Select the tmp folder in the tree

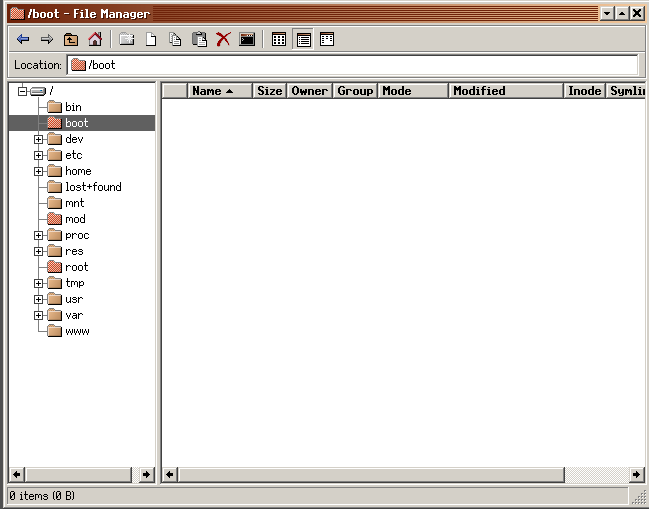pyautogui.click(x=66, y=283)
